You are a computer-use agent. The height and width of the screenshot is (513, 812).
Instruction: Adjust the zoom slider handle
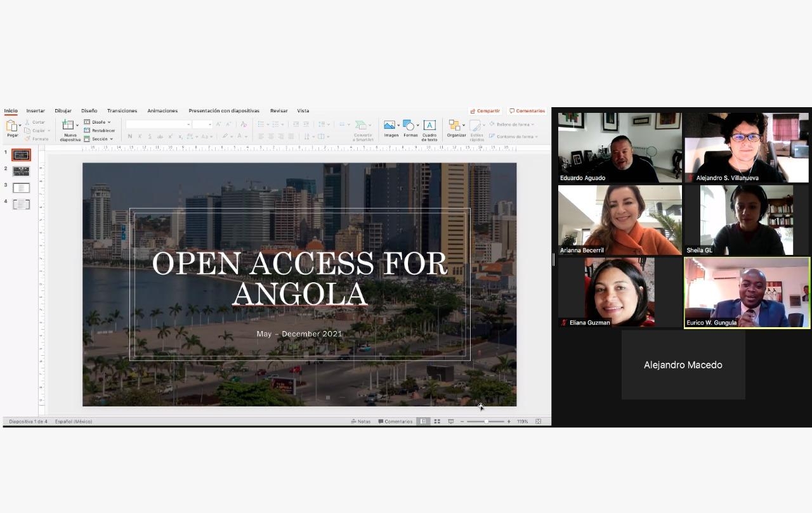coord(486,421)
